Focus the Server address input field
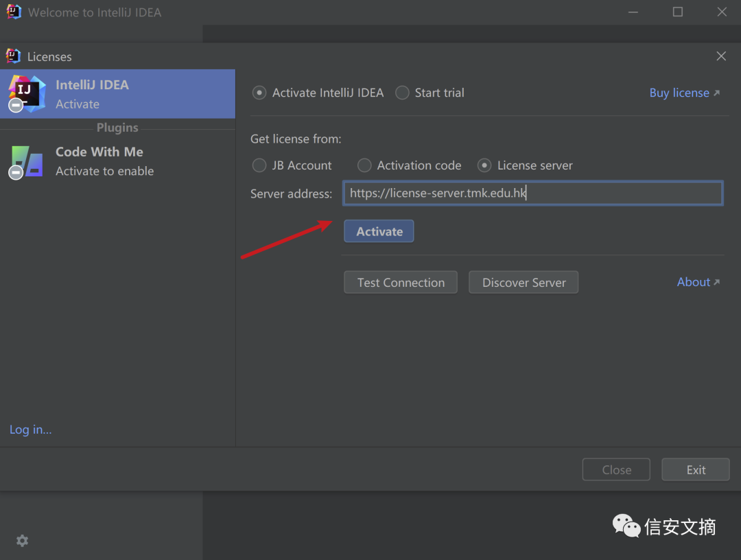This screenshot has height=560, width=741. coord(532,193)
